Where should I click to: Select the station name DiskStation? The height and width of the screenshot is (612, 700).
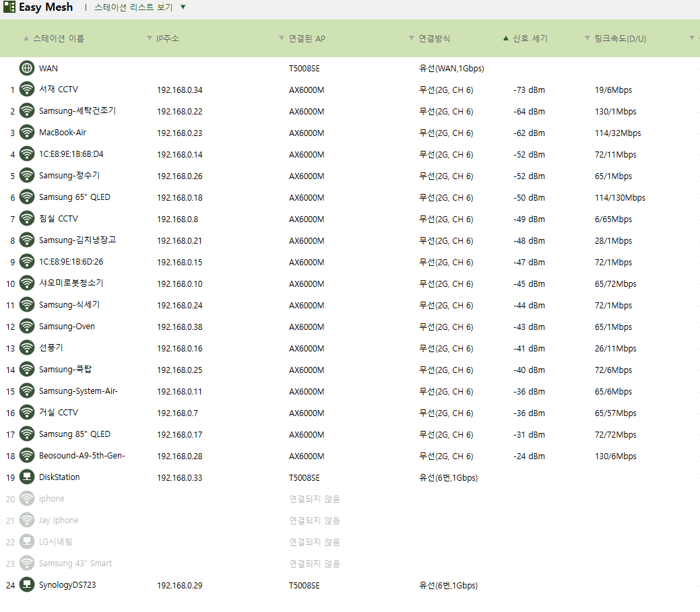(59, 477)
